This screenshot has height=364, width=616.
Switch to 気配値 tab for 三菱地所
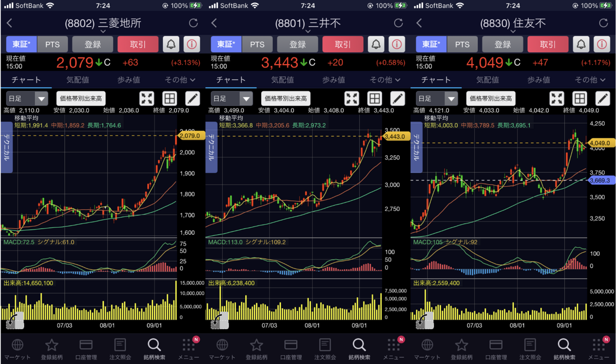coord(77,80)
